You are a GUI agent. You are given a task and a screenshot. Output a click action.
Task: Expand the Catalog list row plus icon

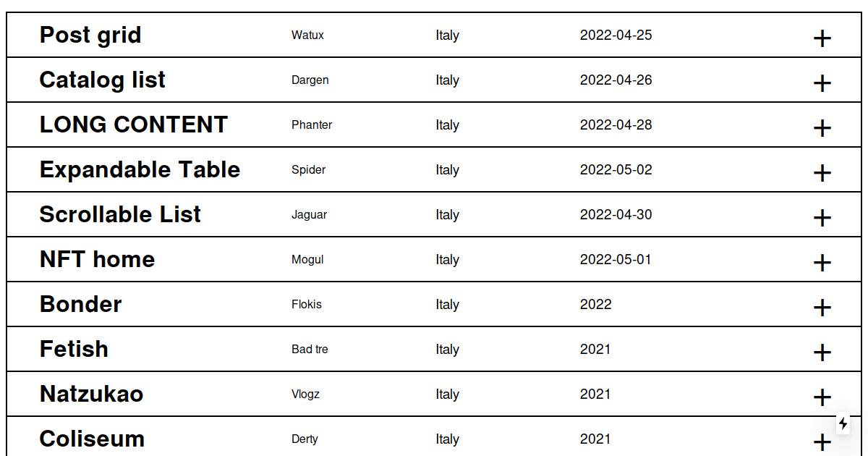tap(822, 83)
